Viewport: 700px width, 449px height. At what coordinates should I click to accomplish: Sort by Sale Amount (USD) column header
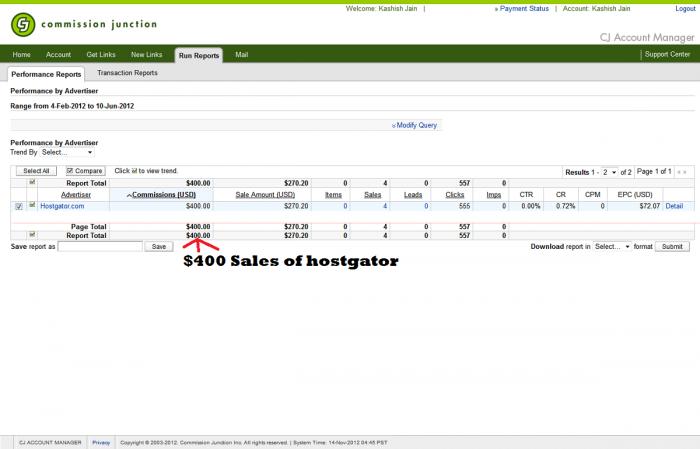pyautogui.click(x=265, y=195)
